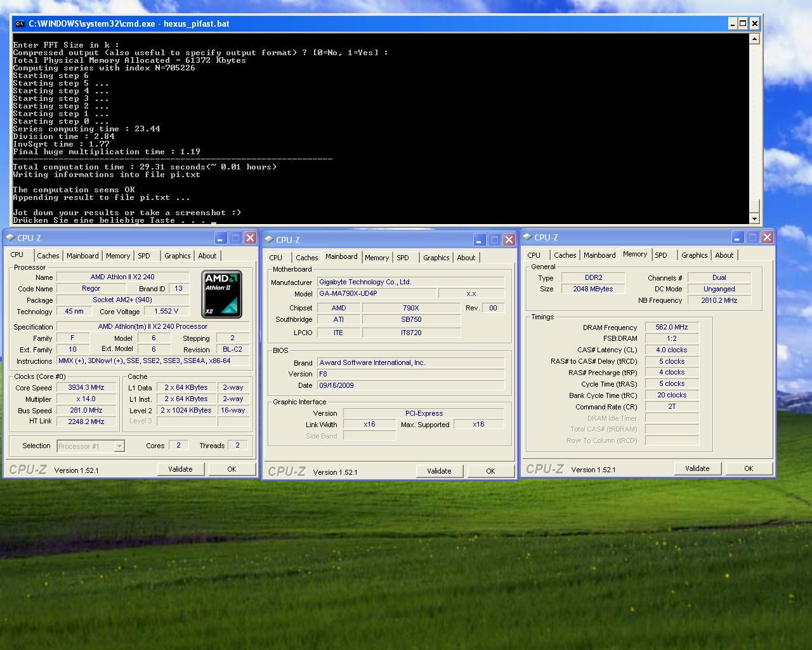Switch to Memory tab in middle CPU-Z window
The height and width of the screenshot is (650, 812).
click(x=377, y=258)
